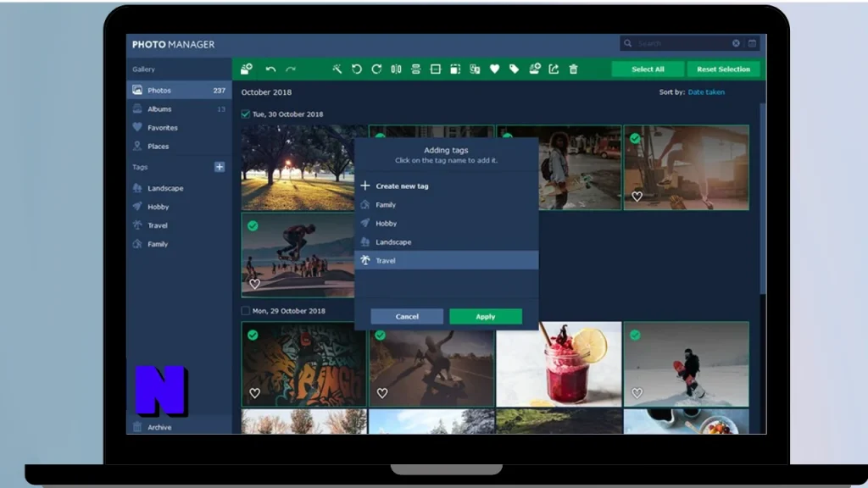This screenshot has width=868, height=488.
Task: Open the calendar date filter icon
Action: pyautogui.click(x=753, y=43)
